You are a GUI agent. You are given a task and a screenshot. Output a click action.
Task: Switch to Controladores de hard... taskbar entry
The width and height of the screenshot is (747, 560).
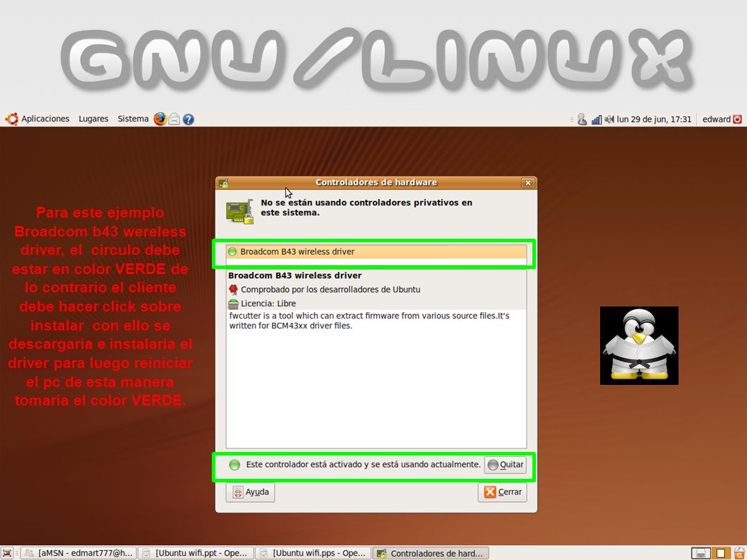[x=431, y=554]
